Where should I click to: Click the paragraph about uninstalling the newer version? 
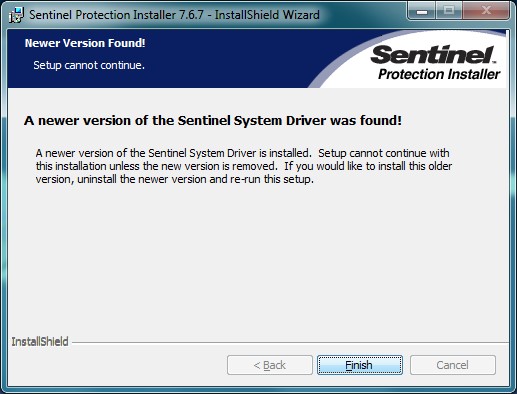[x=244, y=166]
